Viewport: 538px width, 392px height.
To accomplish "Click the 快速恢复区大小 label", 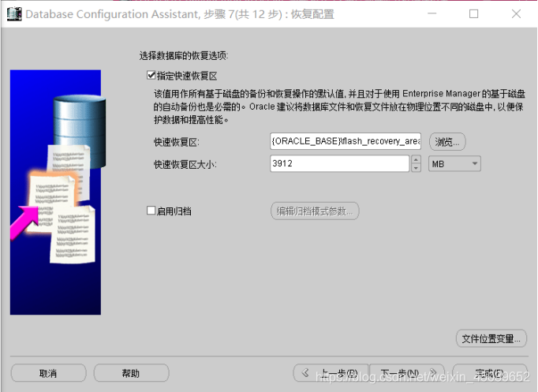I will 185,165.
